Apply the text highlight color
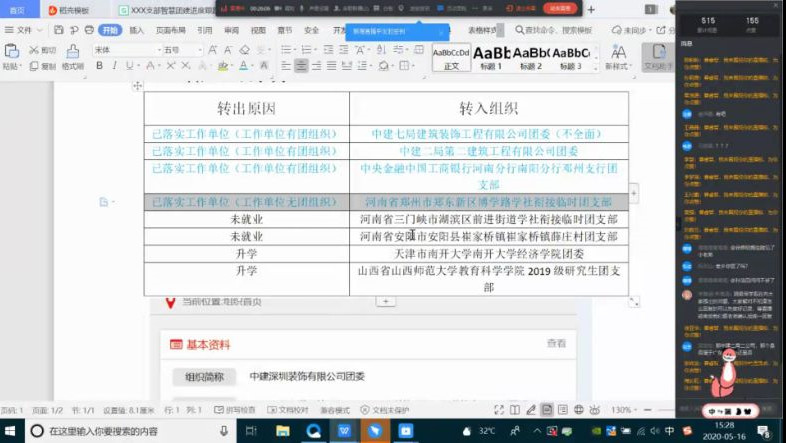786x443 pixels. 223,66
